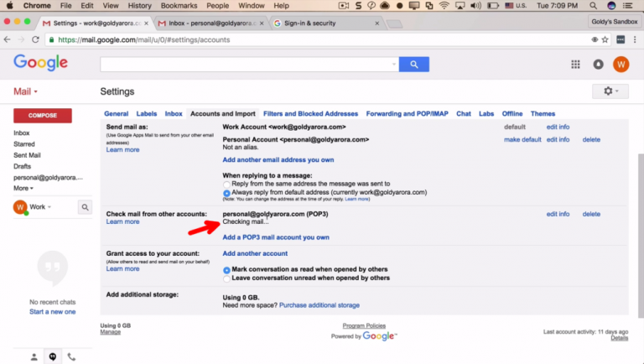Open the orange W account avatar

(621, 64)
